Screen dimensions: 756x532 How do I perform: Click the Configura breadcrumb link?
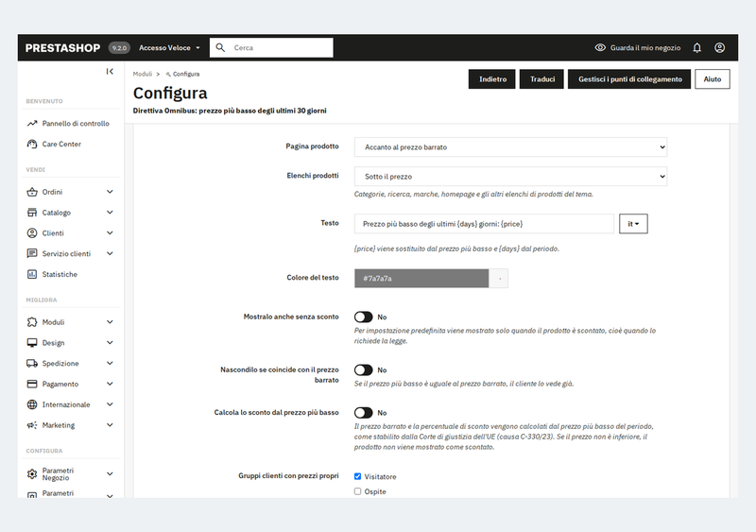pyautogui.click(x=185, y=74)
